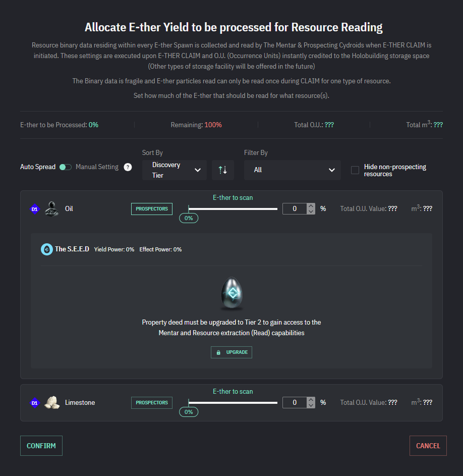Click the Limestone percentage input field

(x=295, y=402)
